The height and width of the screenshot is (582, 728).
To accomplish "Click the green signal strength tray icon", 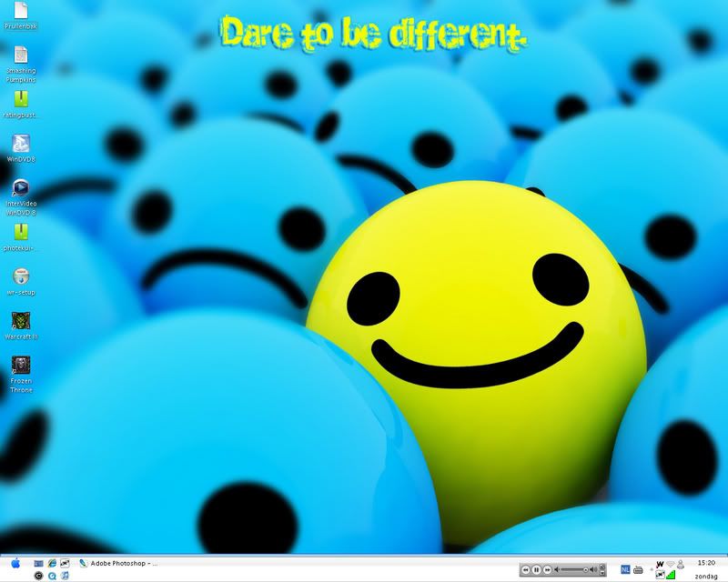I will click(x=671, y=575).
